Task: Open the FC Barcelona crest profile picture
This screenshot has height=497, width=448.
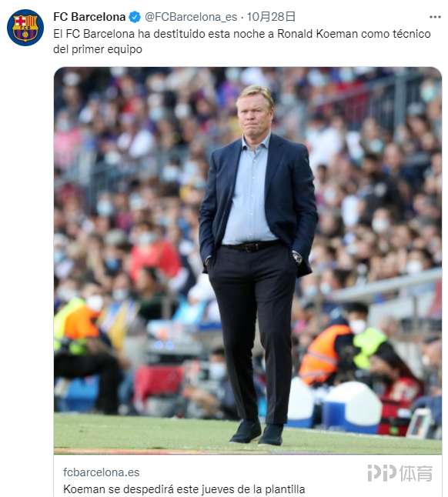Action: [25, 28]
